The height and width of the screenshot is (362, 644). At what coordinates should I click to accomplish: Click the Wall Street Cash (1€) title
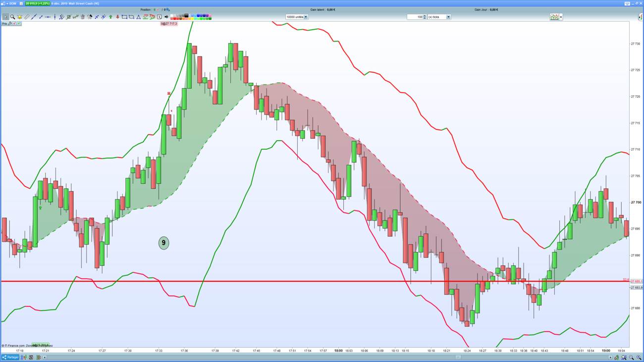[x=83, y=3]
